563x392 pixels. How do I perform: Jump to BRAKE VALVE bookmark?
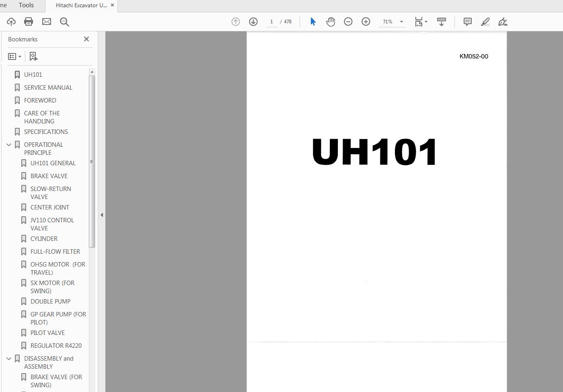[x=49, y=176]
